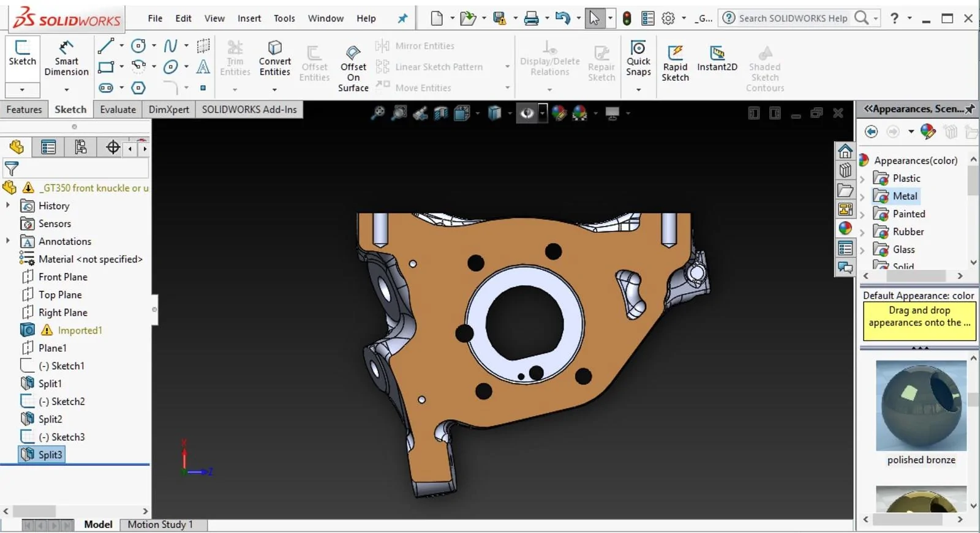Select the Spline sketch tool
Screen dimensions: 980x533
click(x=171, y=45)
